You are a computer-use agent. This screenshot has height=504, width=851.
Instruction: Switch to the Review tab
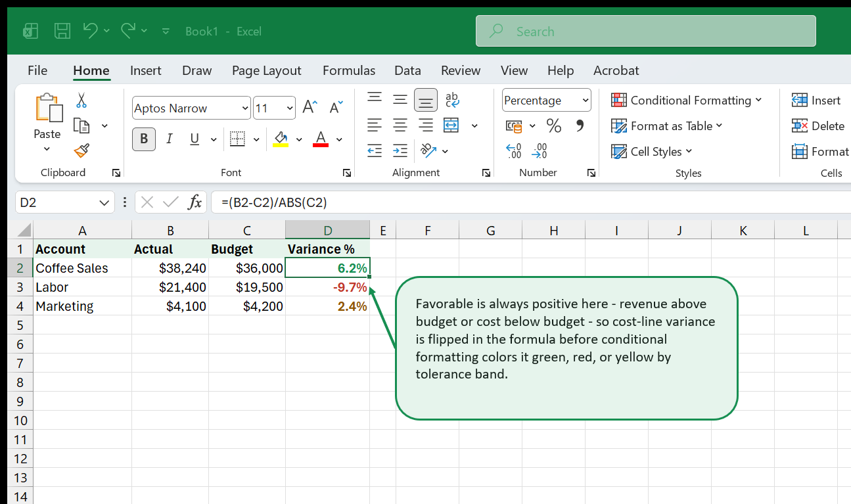[x=461, y=70]
